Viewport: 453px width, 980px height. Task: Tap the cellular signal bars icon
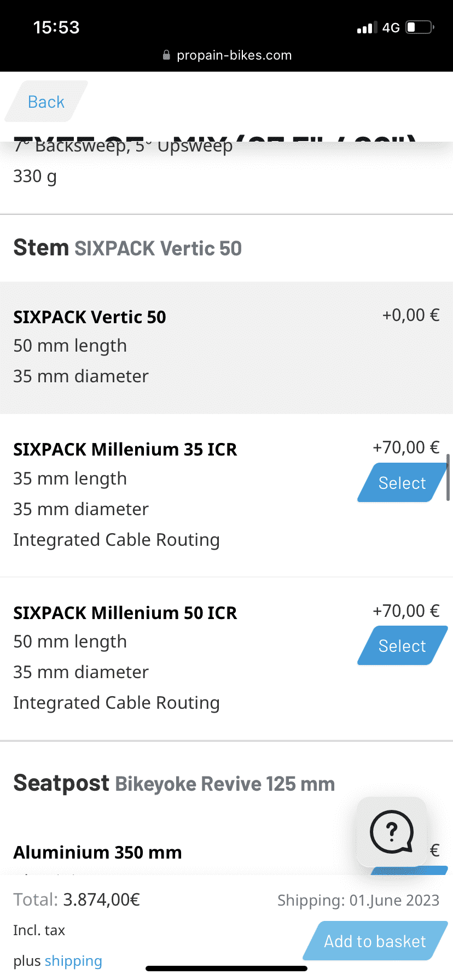(367, 27)
